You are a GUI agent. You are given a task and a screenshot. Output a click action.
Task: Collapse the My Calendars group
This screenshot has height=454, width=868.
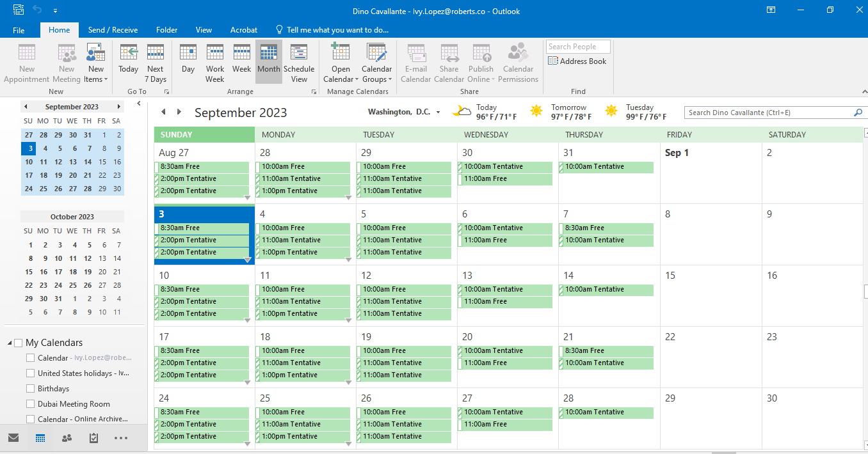(10, 343)
